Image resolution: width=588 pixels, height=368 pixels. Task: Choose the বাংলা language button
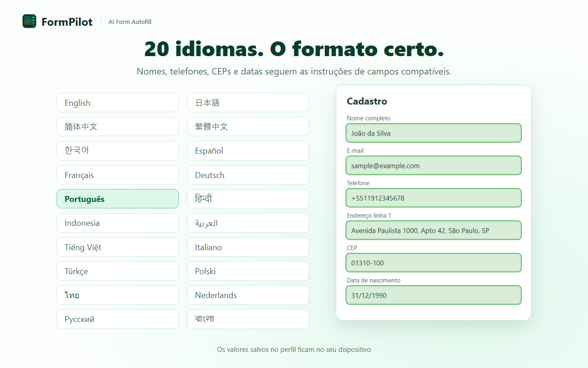(248, 319)
